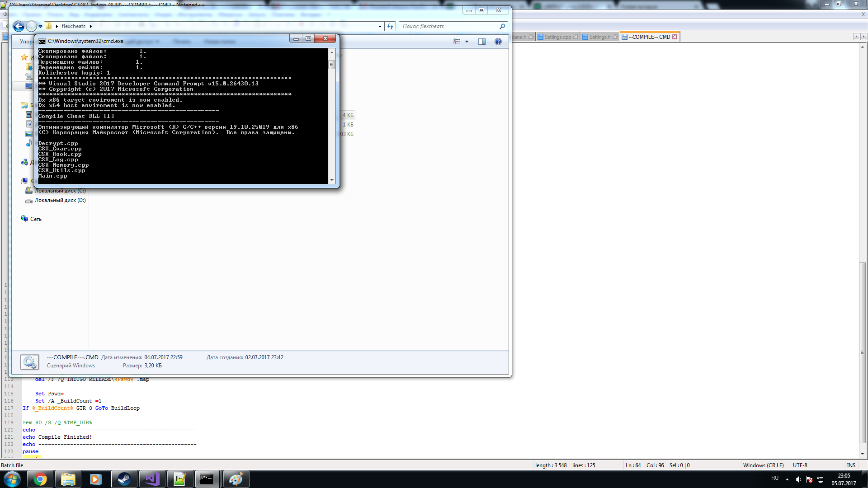
Task: Click Notepad++ editor scroll up arrow
Action: tap(863, 47)
